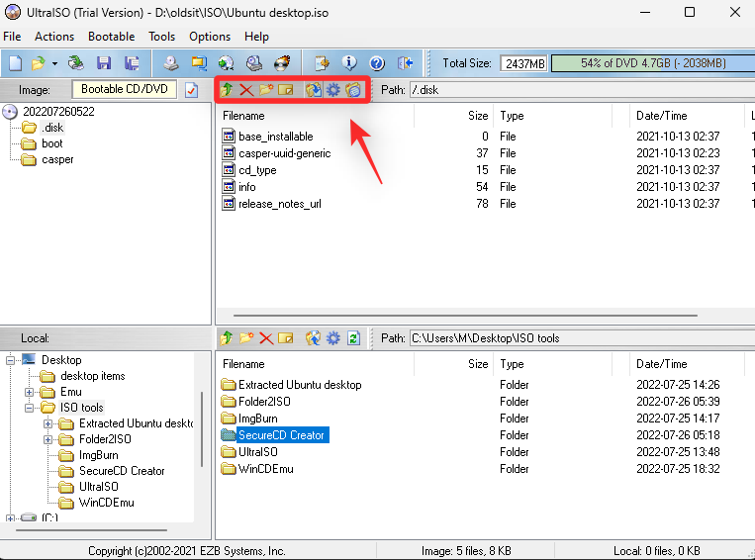Create a new ISO image with the New icon
755x560 pixels.
[15, 63]
